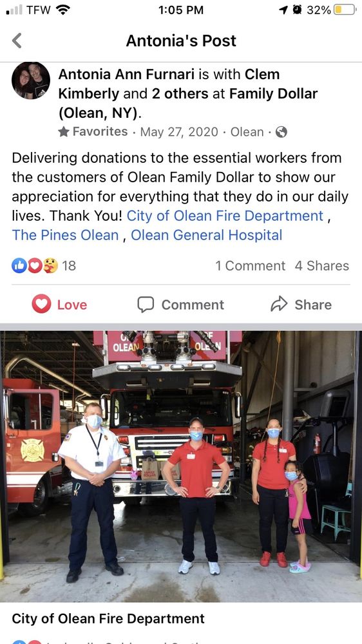Open Olean General Hospital tagged page
This screenshot has width=362, height=644.
tap(206, 235)
